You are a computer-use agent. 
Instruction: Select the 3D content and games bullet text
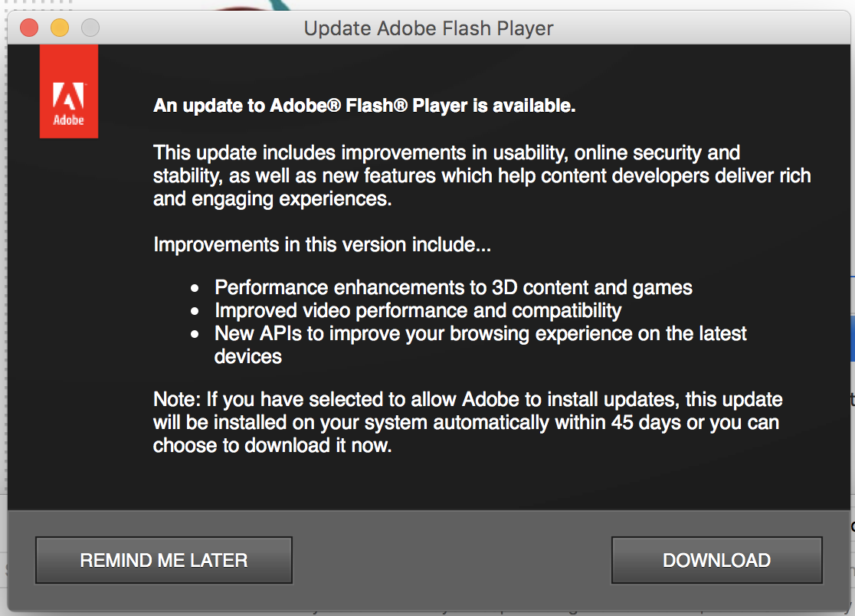click(453, 288)
